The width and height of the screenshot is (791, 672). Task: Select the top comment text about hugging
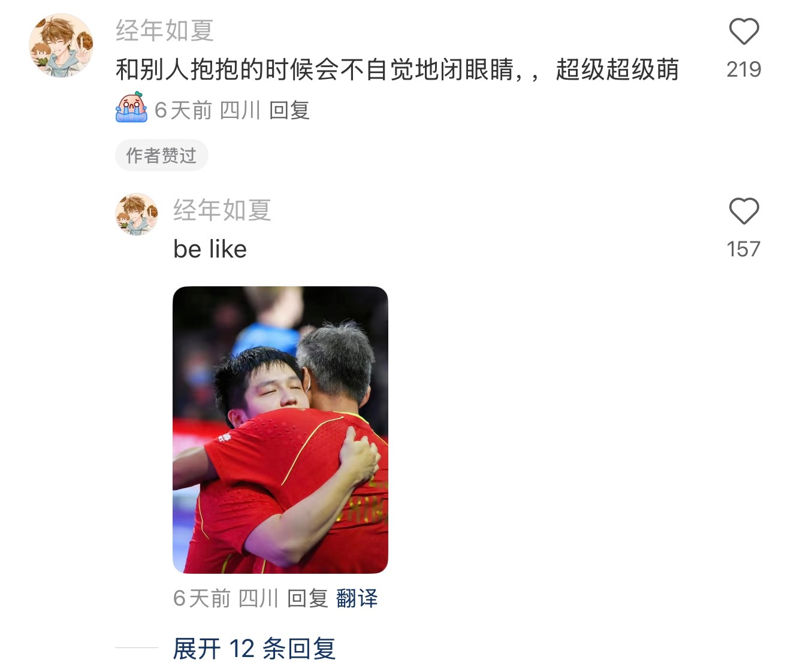397,69
